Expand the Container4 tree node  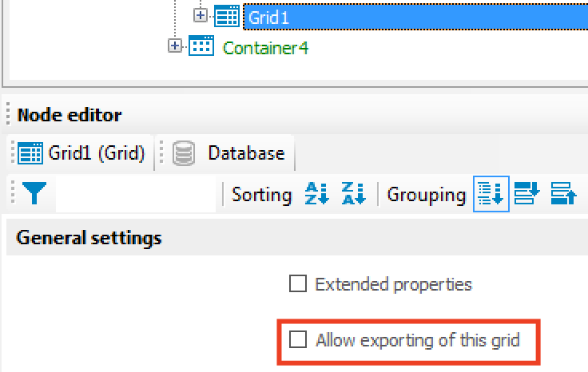tap(175, 46)
